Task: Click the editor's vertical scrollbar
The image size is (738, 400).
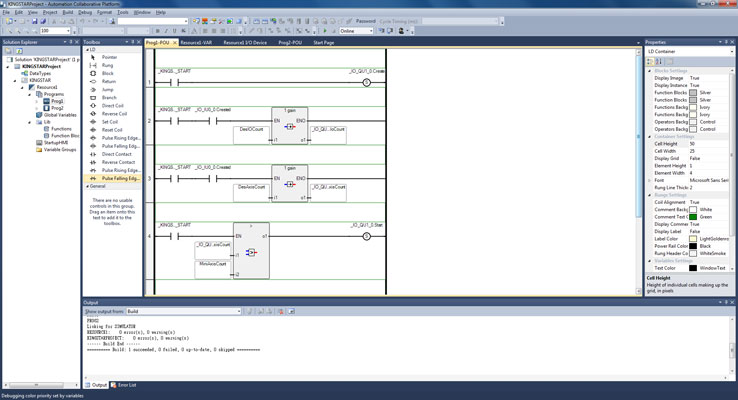Action: (x=638, y=172)
